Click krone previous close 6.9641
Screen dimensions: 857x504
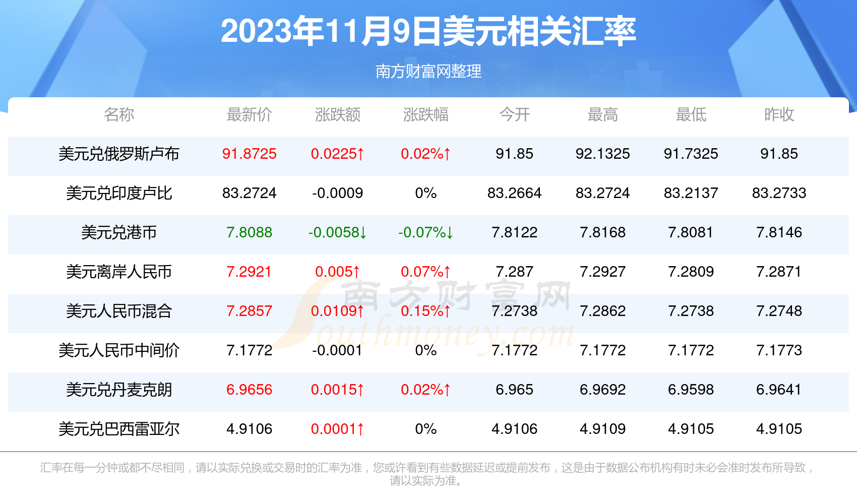click(779, 390)
